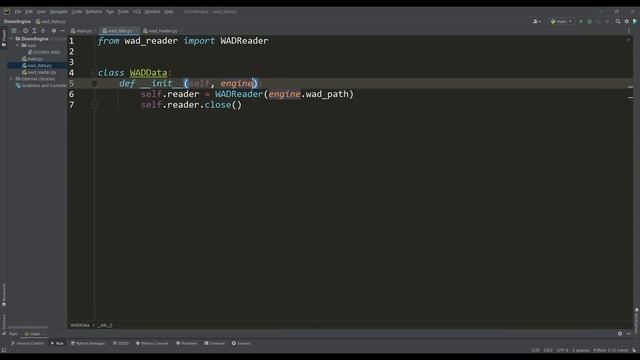Open the View menu
This screenshot has height=360, width=640.
42,12
